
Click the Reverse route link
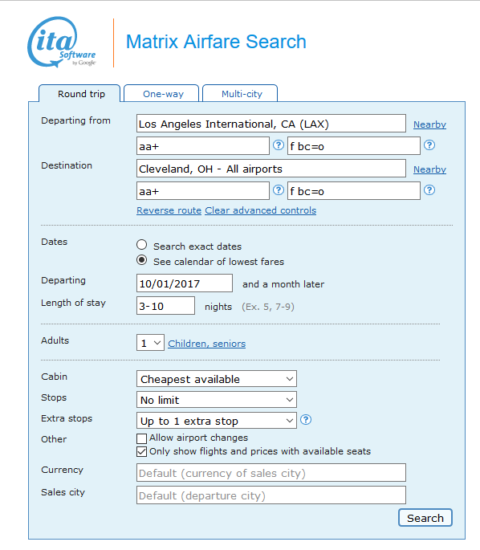tap(169, 210)
